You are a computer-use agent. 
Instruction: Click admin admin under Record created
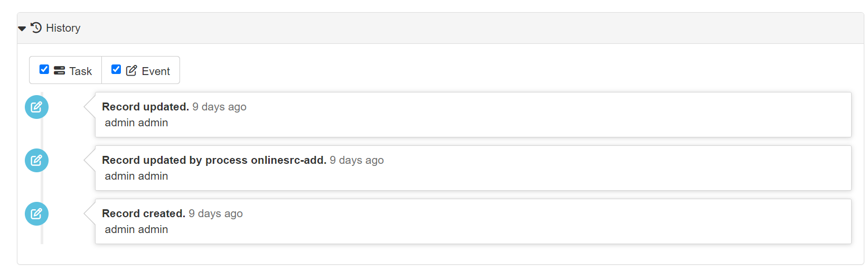(x=136, y=229)
